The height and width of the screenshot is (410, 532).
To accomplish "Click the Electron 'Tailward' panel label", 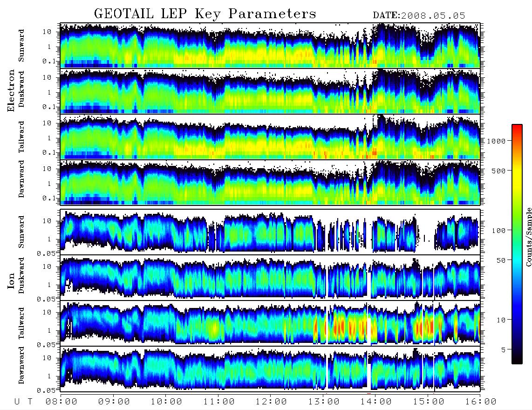I will click(x=21, y=137).
